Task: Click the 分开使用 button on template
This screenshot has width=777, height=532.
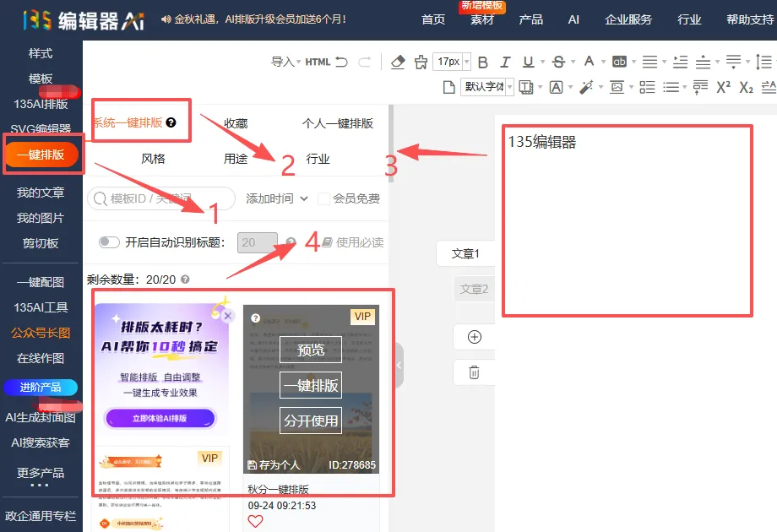Action: 311,421
